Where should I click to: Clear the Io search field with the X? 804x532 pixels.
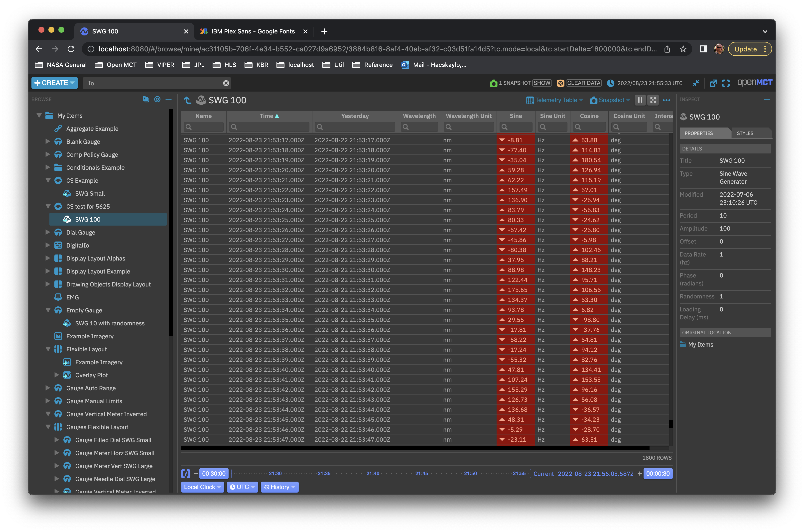point(226,83)
